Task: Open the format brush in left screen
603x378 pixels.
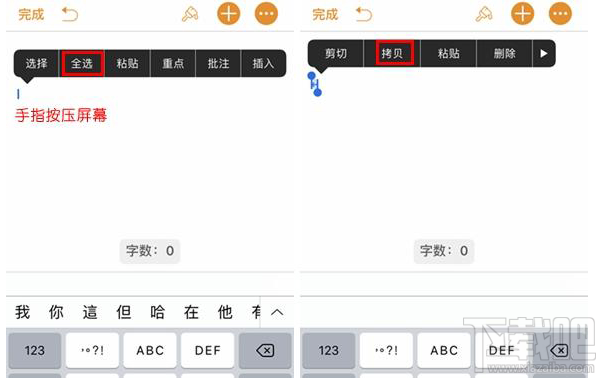Action: click(x=190, y=14)
